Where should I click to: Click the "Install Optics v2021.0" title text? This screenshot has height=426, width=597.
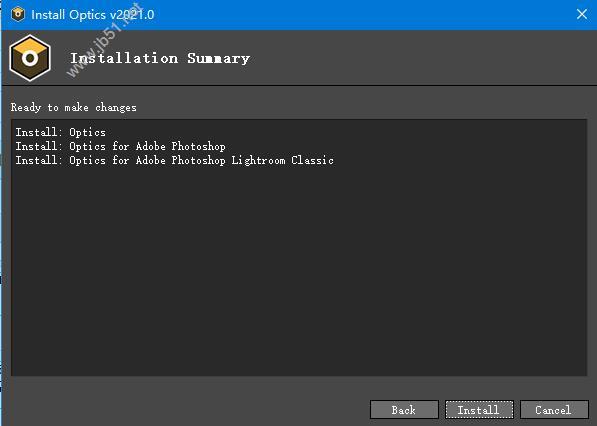click(x=93, y=15)
